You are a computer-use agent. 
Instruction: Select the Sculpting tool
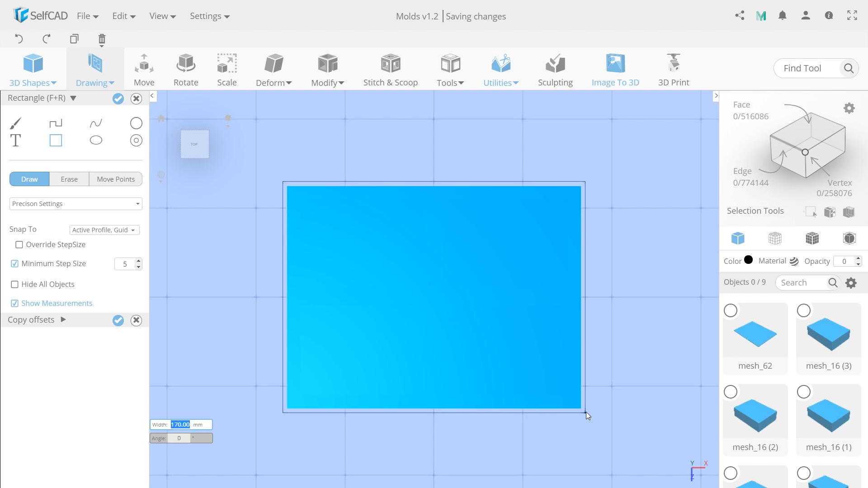[x=555, y=70]
